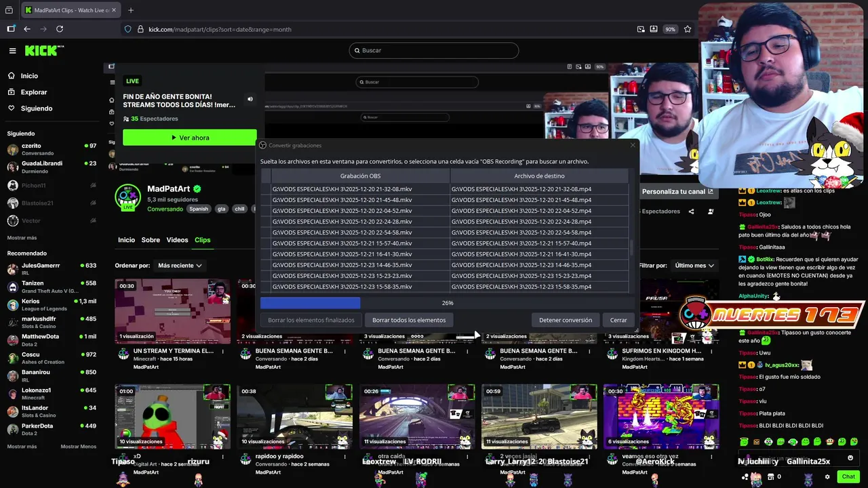Open the emoji picker in chat input
This screenshot has height=488, width=868.
[850, 458]
